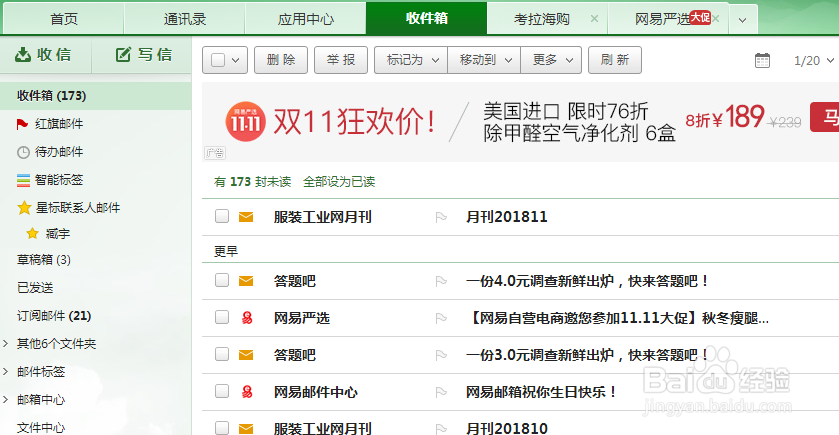Click the 写信 compose button
Image resolution: width=839 pixels, height=435 pixels.
tap(143, 55)
